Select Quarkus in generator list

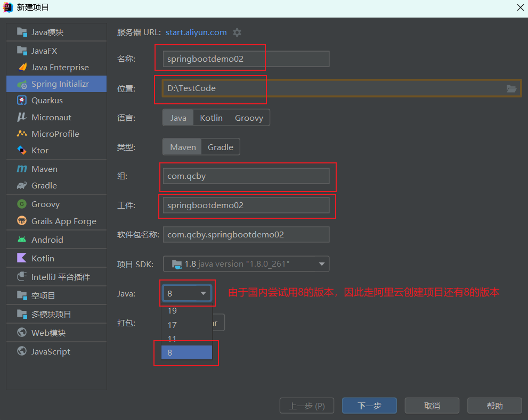pyautogui.click(x=56, y=100)
